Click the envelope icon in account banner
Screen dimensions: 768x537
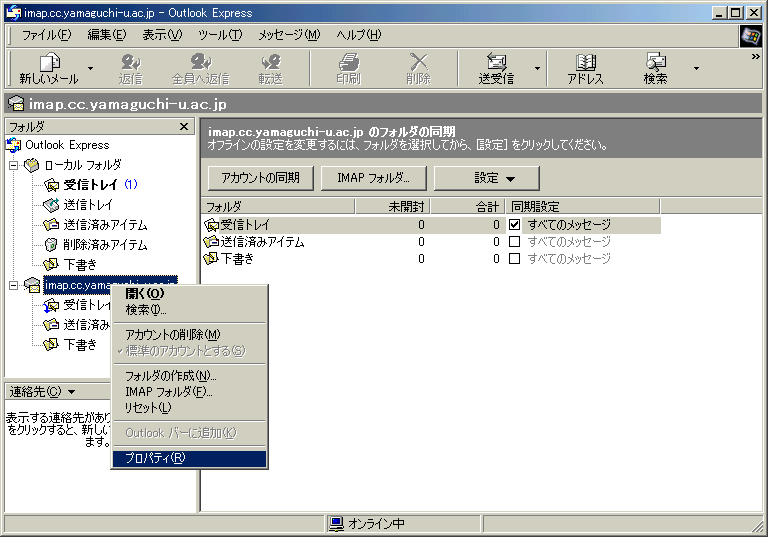pos(16,103)
